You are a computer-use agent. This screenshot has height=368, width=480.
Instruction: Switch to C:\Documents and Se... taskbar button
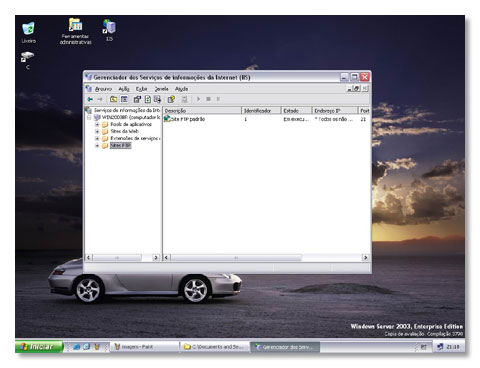coord(215,347)
